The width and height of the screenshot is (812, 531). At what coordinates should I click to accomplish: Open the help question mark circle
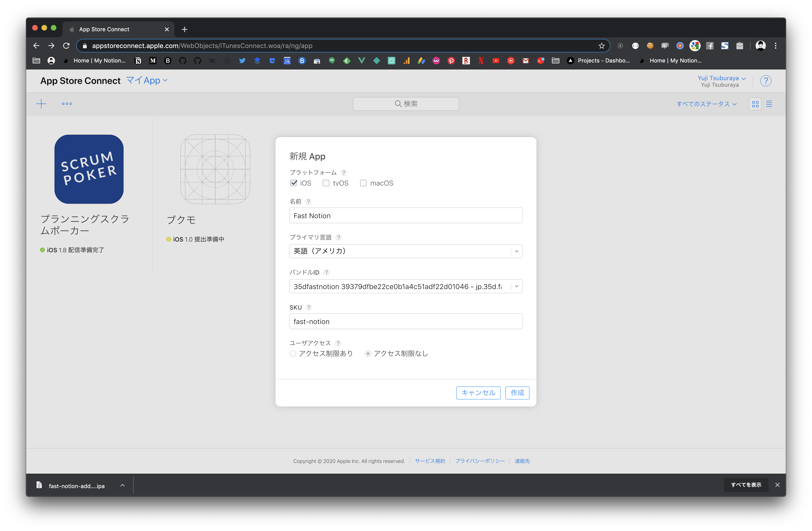pos(766,81)
